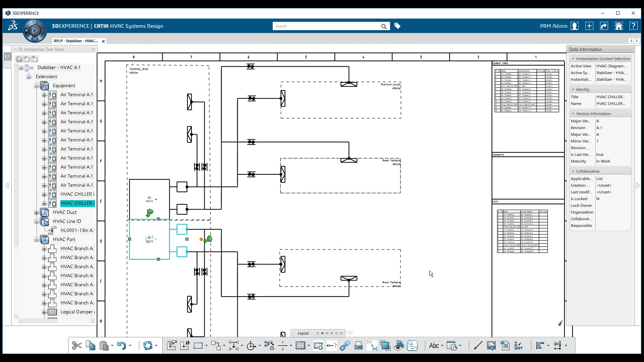Select the zoom/magnify tool
The image size is (644, 362).
coord(412,345)
